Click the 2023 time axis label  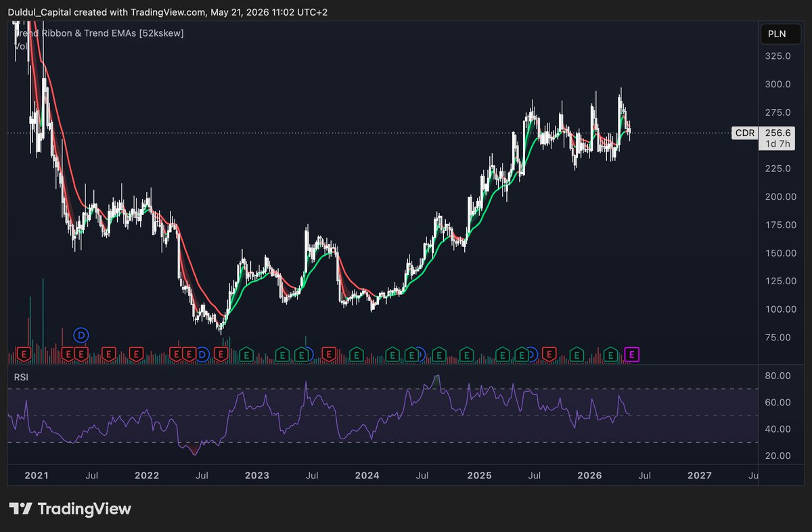pos(257,476)
